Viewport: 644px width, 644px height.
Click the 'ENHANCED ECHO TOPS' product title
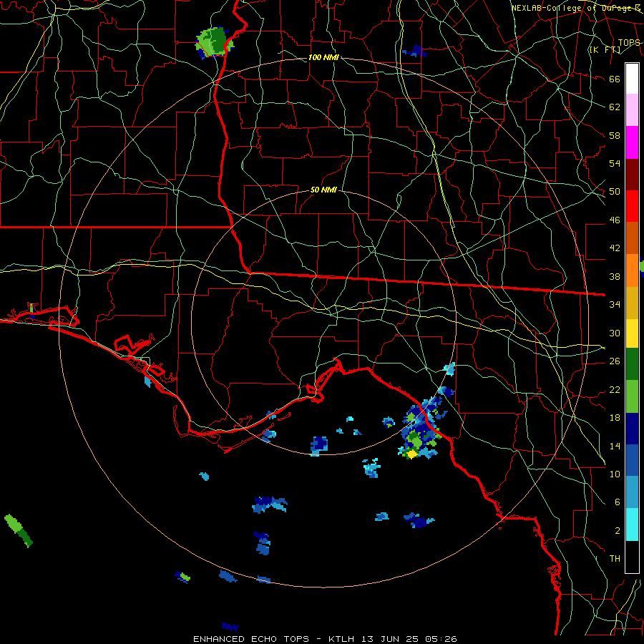251,639
